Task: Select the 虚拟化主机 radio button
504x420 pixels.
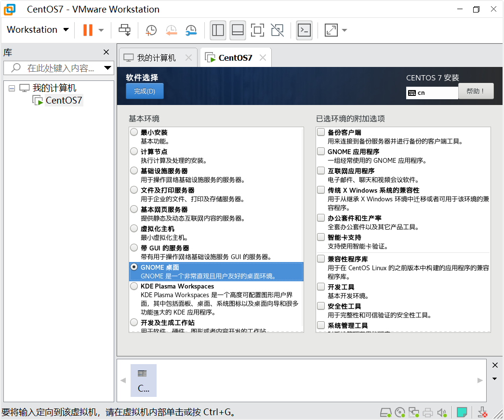Action: coord(134,228)
